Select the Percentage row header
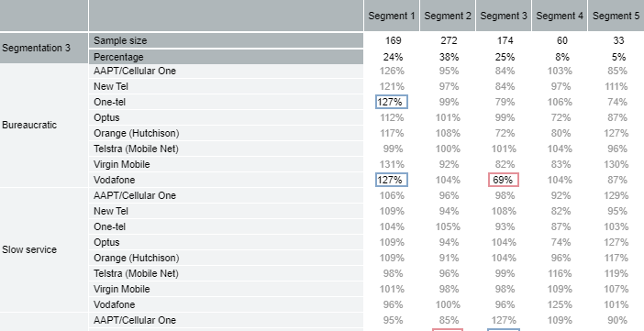Image resolution: width=644 pixels, height=331 pixels. [x=226, y=57]
